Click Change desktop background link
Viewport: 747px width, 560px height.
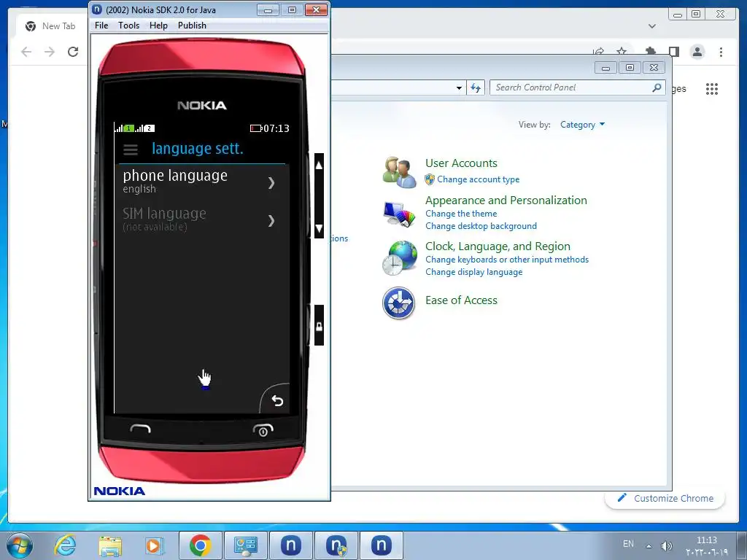(x=481, y=226)
